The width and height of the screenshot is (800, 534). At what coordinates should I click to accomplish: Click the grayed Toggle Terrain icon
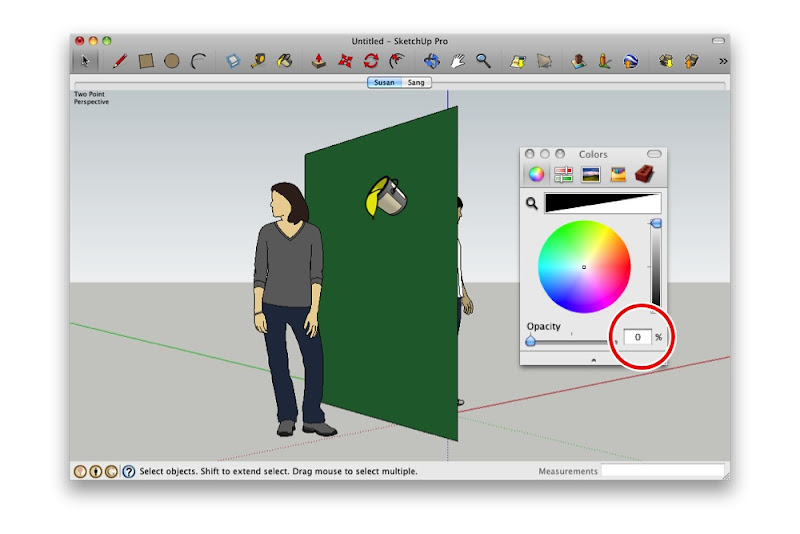pyautogui.click(x=544, y=61)
